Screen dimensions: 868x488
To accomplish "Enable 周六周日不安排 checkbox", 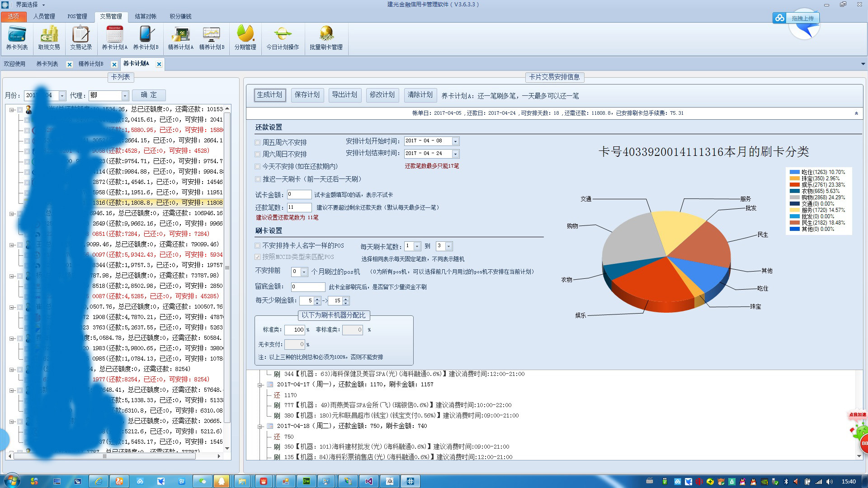I will tap(258, 154).
